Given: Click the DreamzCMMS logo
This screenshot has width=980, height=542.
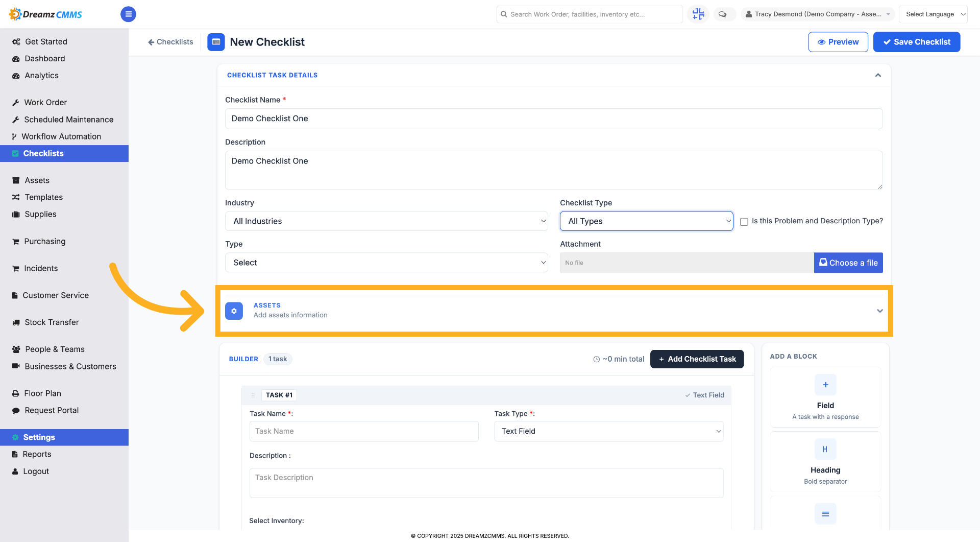Looking at the screenshot, I should 45,14.
